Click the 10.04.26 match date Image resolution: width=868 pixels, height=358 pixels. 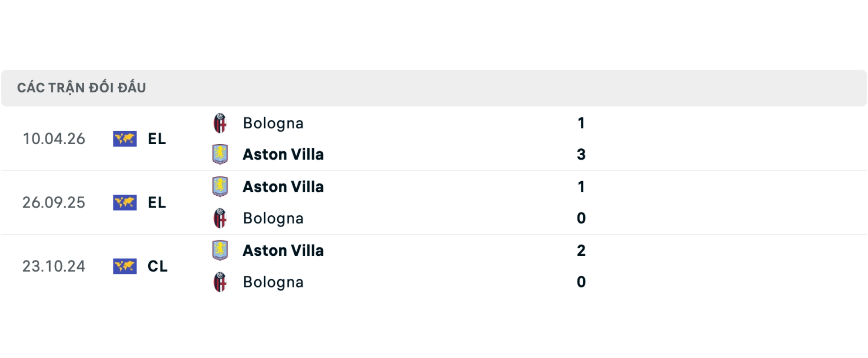(54, 139)
